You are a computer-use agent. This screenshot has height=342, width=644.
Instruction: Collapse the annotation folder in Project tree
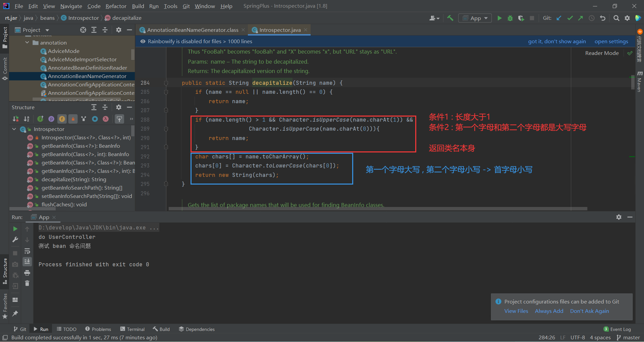(27, 43)
